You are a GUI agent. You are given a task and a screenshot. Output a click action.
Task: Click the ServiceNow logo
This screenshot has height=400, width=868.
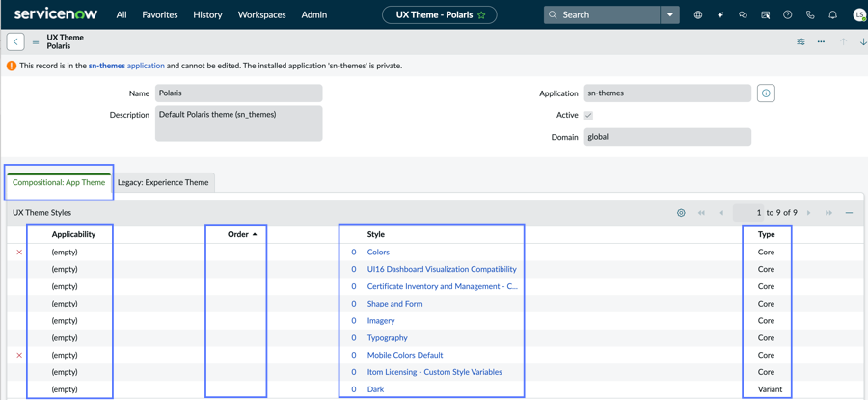(56, 14)
